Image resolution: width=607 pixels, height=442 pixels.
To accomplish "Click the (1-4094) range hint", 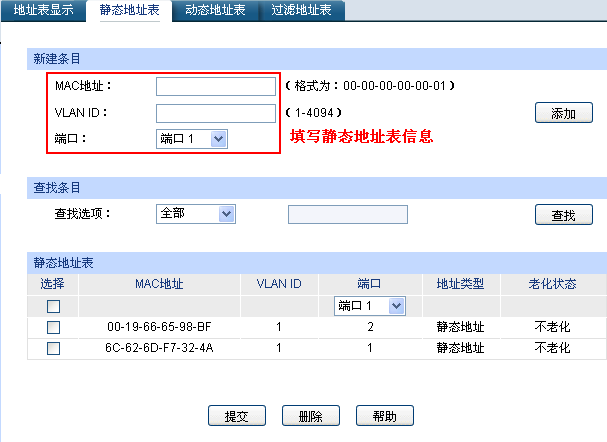I will point(313,113).
